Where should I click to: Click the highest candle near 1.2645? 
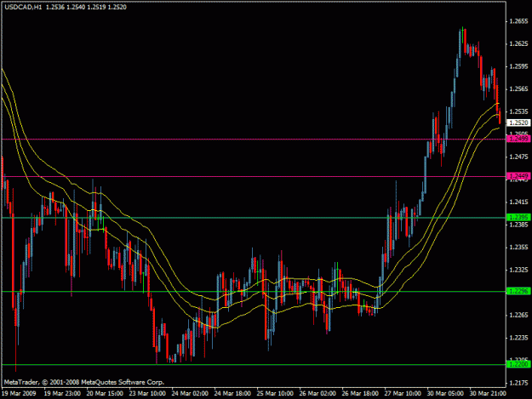pyautogui.click(x=462, y=36)
